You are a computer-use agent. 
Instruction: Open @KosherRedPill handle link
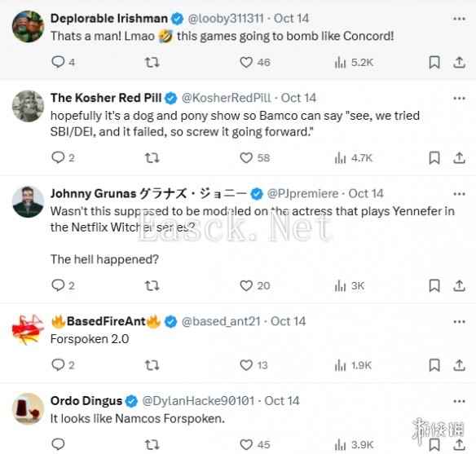[x=226, y=98]
